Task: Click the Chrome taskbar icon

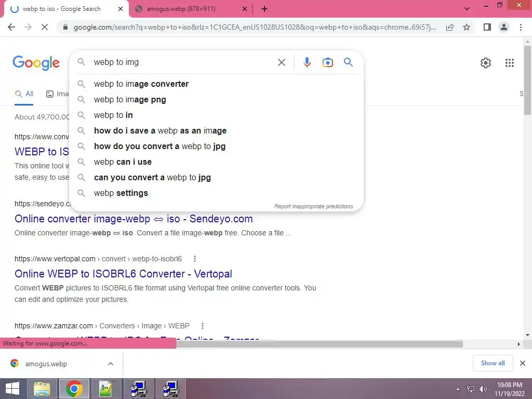Action: tap(74, 389)
